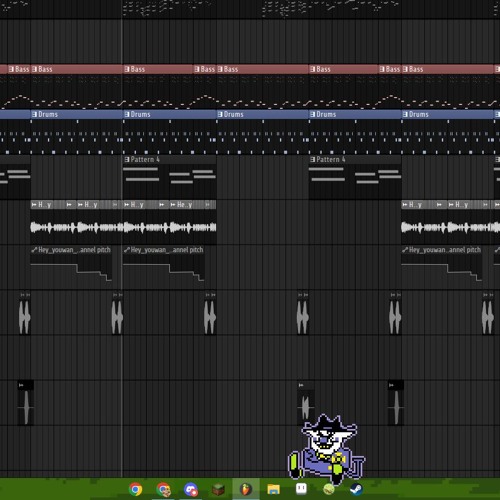Viewport: 500px width, 500px height.
Task: Select the second Bass clip title
Action: (45, 69)
